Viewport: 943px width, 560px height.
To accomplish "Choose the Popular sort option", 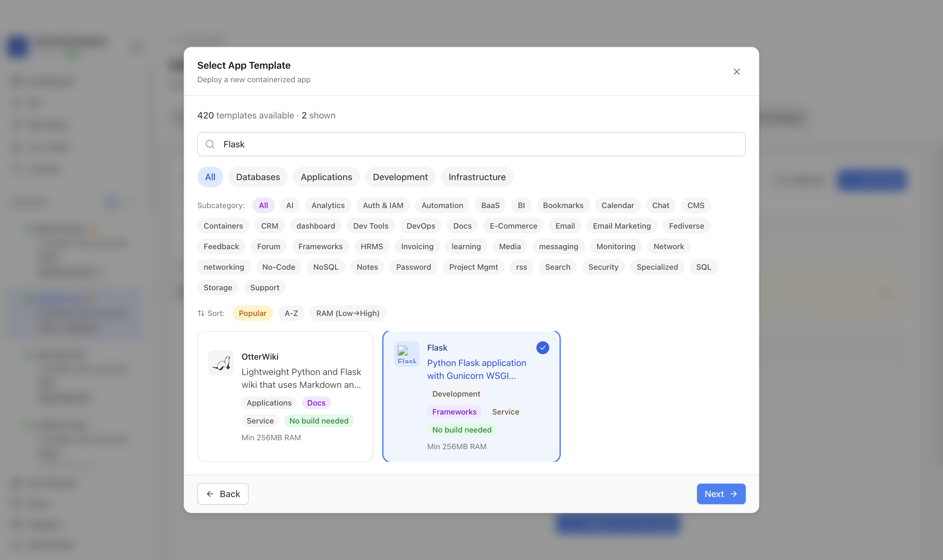I will coord(252,313).
